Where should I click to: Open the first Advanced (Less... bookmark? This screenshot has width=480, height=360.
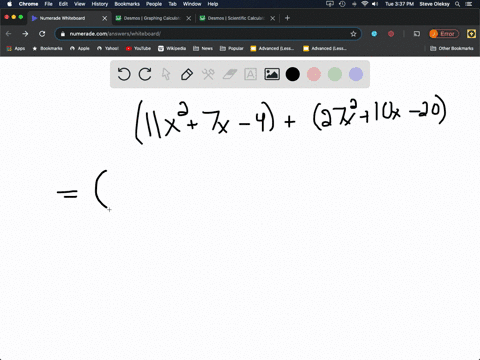click(x=272, y=48)
